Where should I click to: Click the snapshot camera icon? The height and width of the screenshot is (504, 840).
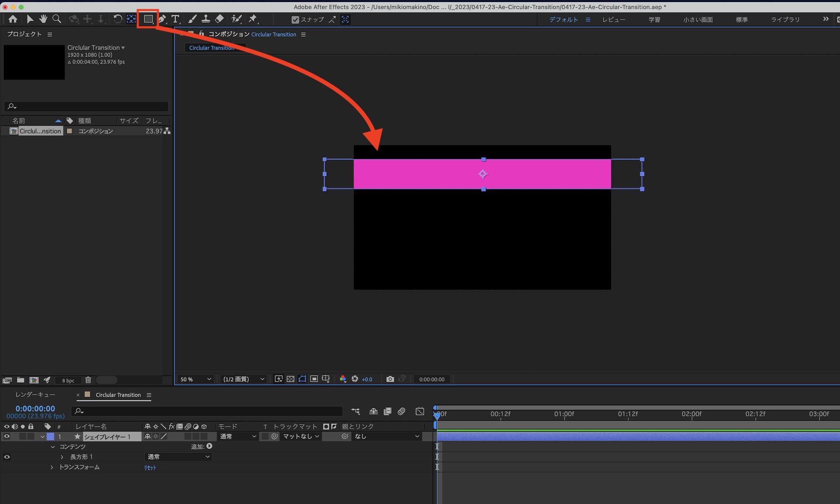390,379
